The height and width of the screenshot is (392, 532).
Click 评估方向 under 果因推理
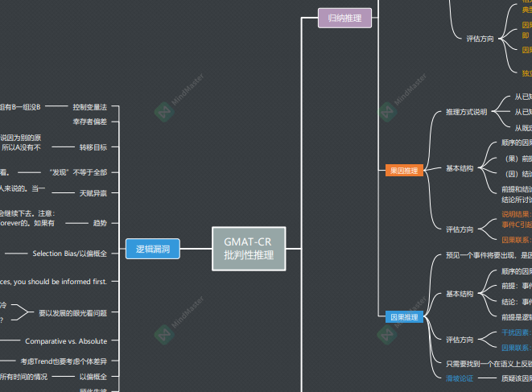point(460,229)
